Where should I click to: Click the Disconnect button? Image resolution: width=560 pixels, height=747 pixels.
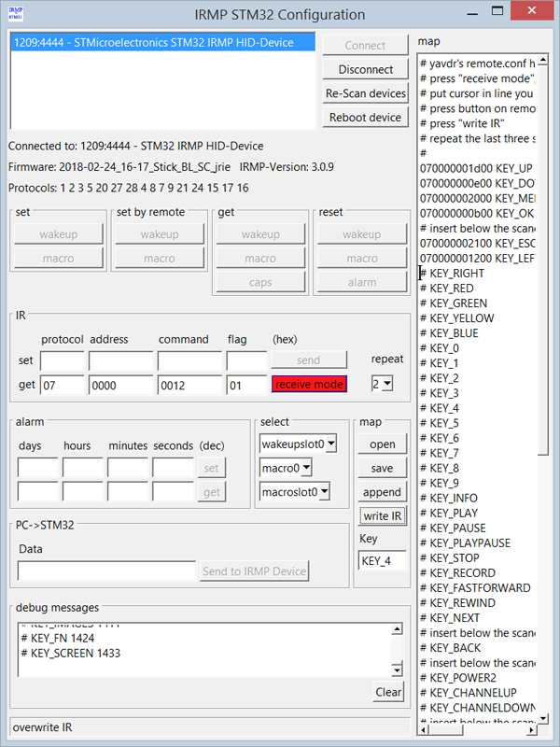366,69
